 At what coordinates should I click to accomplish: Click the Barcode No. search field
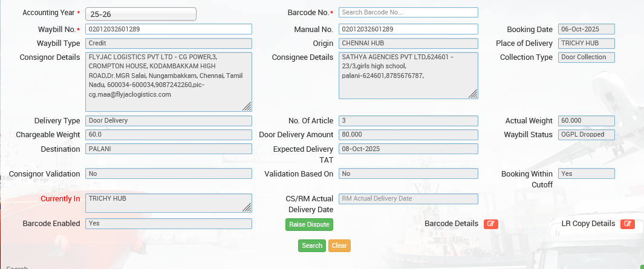coord(408,12)
